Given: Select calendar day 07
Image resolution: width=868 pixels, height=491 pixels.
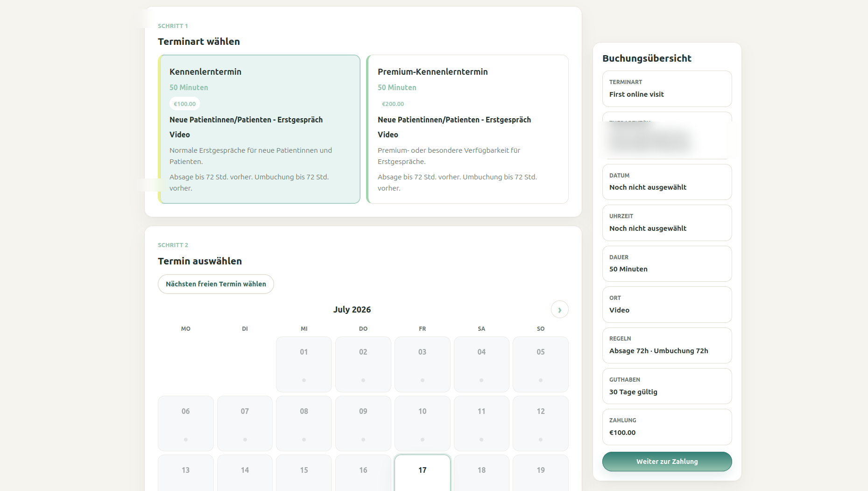Looking at the screenshot, I should [245, 423].
